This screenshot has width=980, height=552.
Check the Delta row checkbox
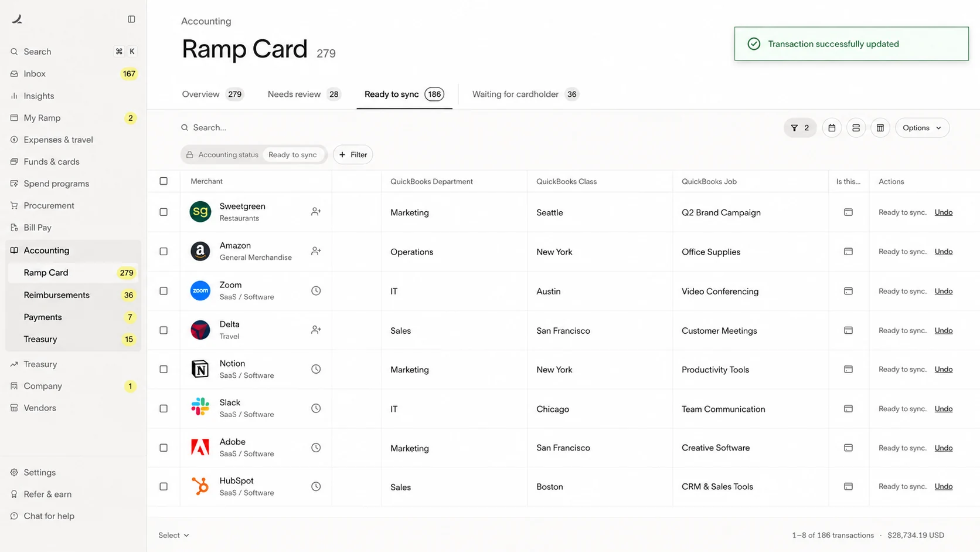click(x=164, y=330)
